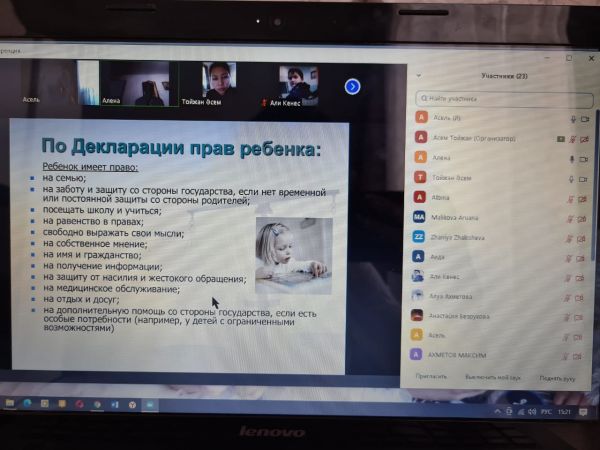Toggle РУС keyboard language indicator
Image resolution: width=600 pixels, height=450 pixels.
[546, 411]
